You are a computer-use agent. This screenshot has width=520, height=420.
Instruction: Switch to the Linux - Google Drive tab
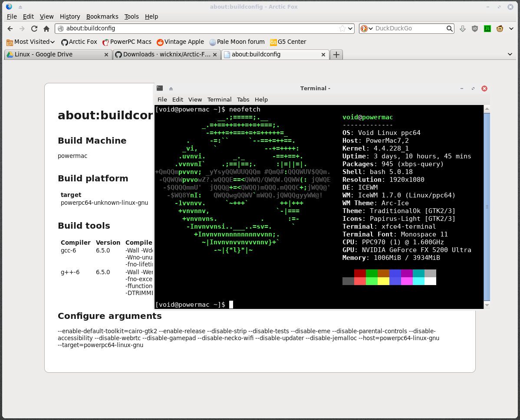coord(58,54)
